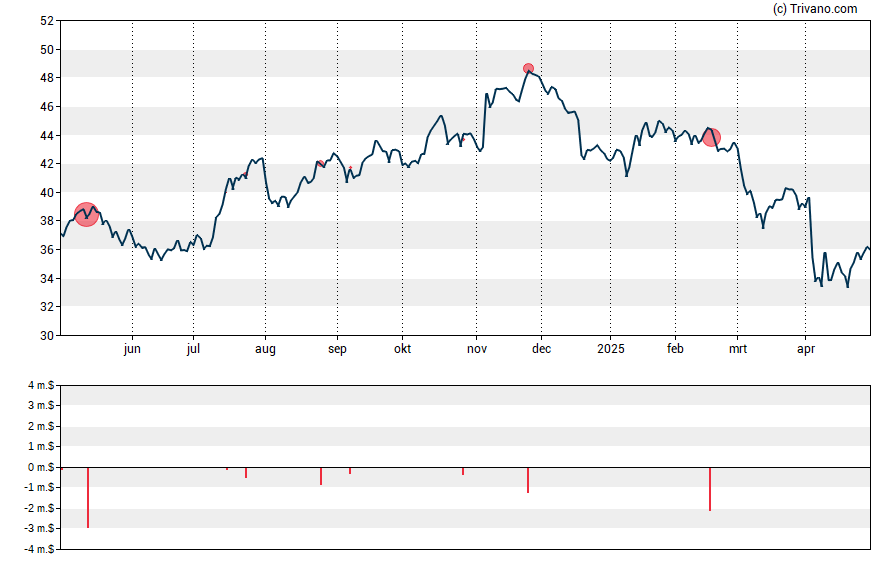Click the 'feb' month label

click(675, 349)
